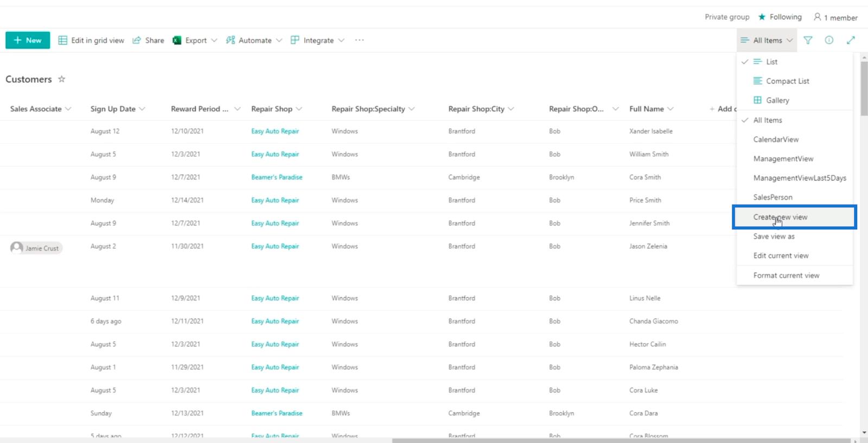The height and width of the screenshot is (443, 868).
Task: Open Sales Associate column header menu
Action: 41,109
